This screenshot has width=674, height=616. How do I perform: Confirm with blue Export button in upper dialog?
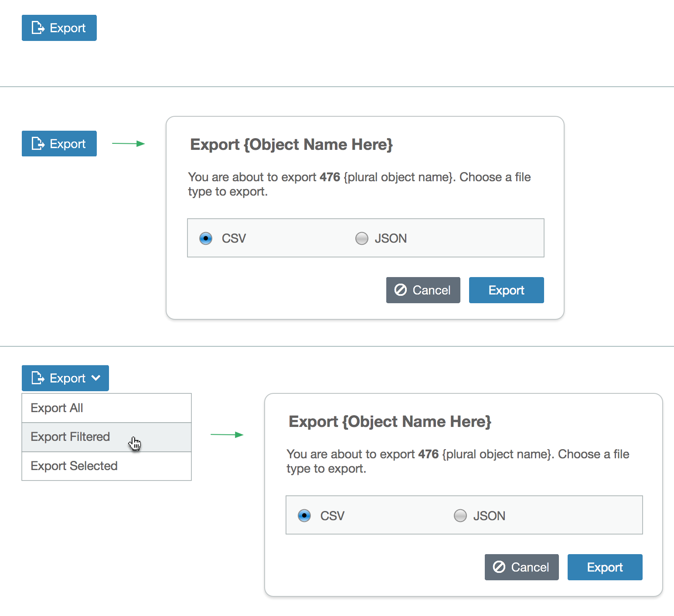pyautogui.click(x=507, y=290)
